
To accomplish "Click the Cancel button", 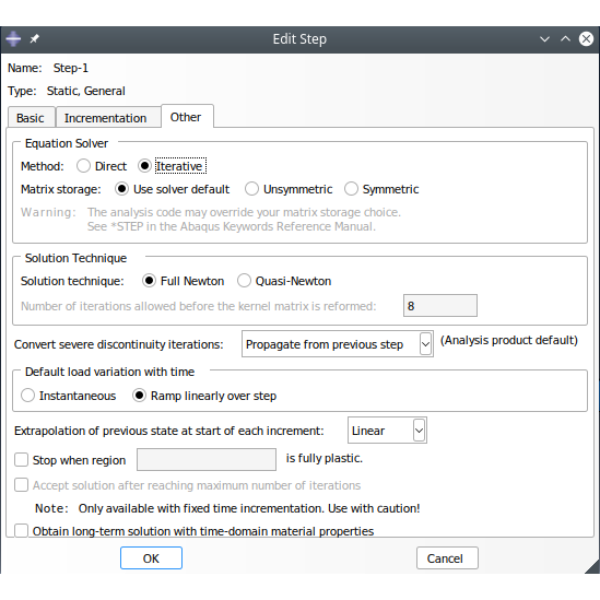I will click(x=447, y=558).
